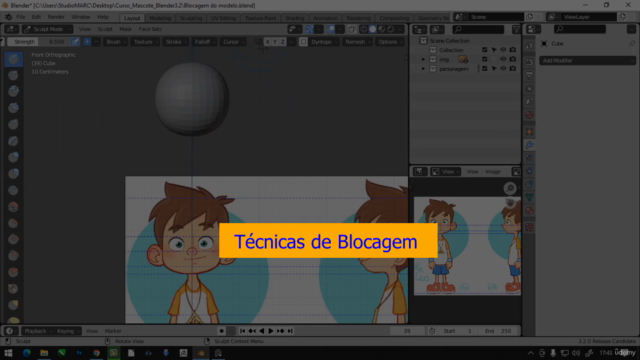Viewport: 640px width, 360px height.
Task: Open the Modifiers wrench tab in Properties
Action: (529, 145)
